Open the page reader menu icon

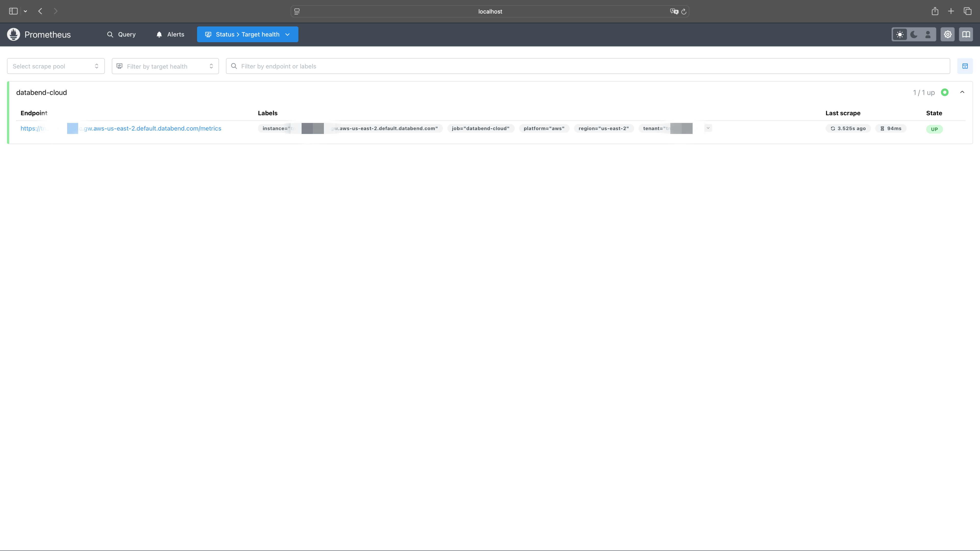pyautogui.click(x=297, y=12)
